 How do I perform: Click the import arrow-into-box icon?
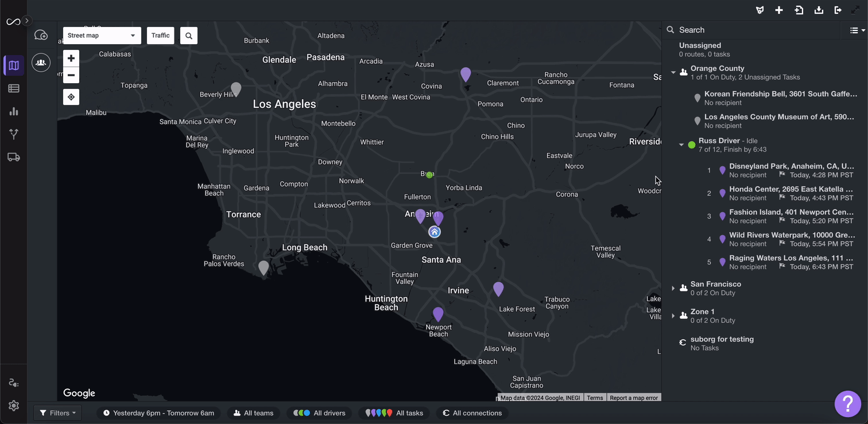tap(799, 10)
